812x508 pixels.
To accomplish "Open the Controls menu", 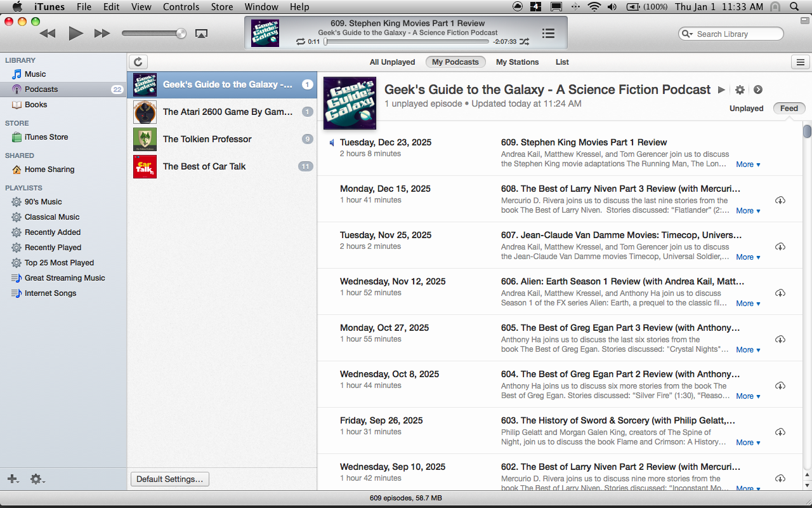I will [181, 6].
